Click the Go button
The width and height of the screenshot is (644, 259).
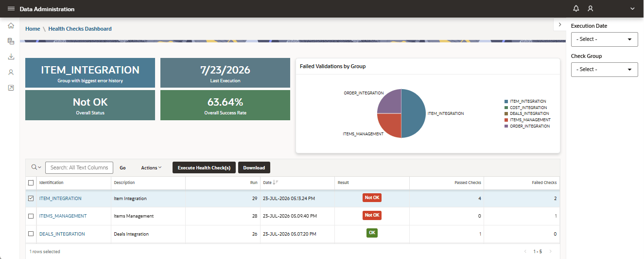[x=122, y=167]
